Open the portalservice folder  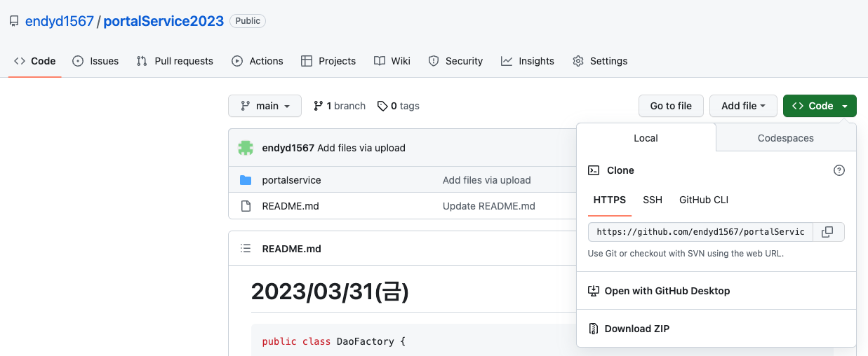coord(291,180)
